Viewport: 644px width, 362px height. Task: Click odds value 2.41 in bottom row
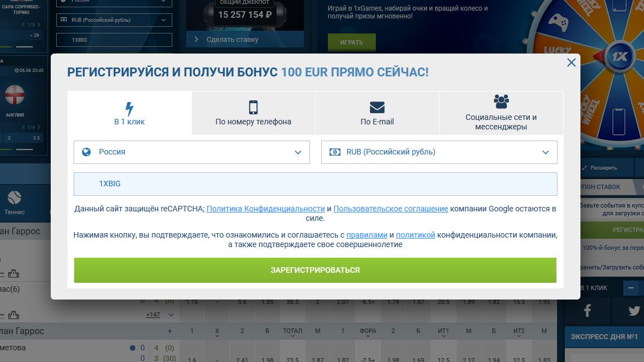(243, 360)
